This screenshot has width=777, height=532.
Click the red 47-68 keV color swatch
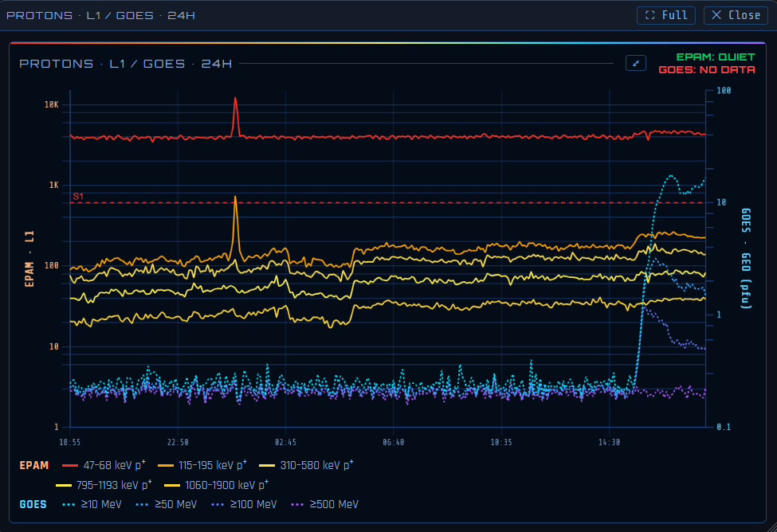coord(70,466)
